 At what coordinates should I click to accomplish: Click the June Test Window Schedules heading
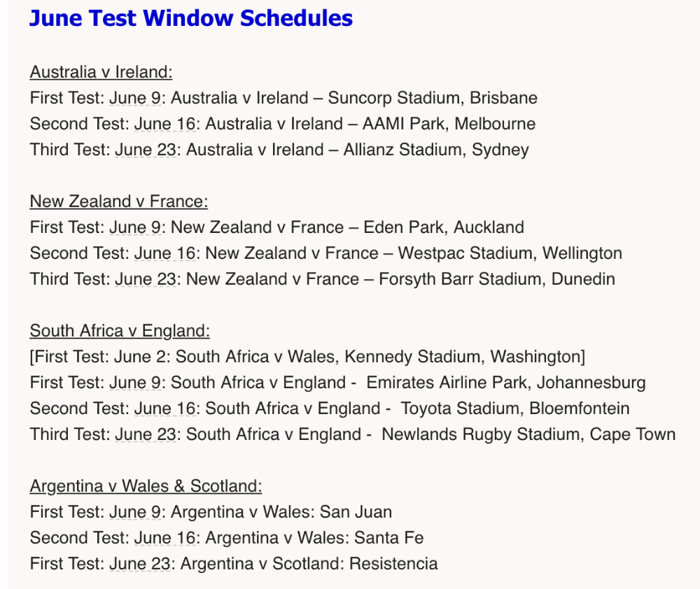191,19
